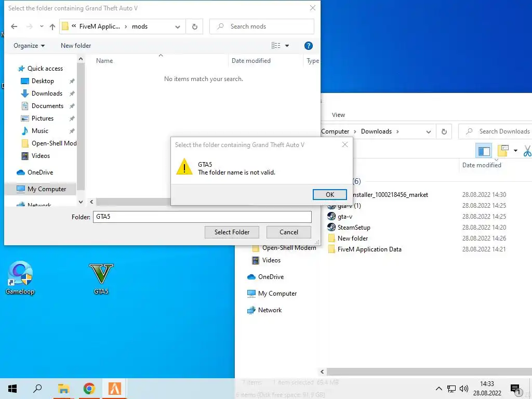This screenshot has height=399, width=532.
Task: Toggle the Explorer preview pane icon
Action: [484, 151]
